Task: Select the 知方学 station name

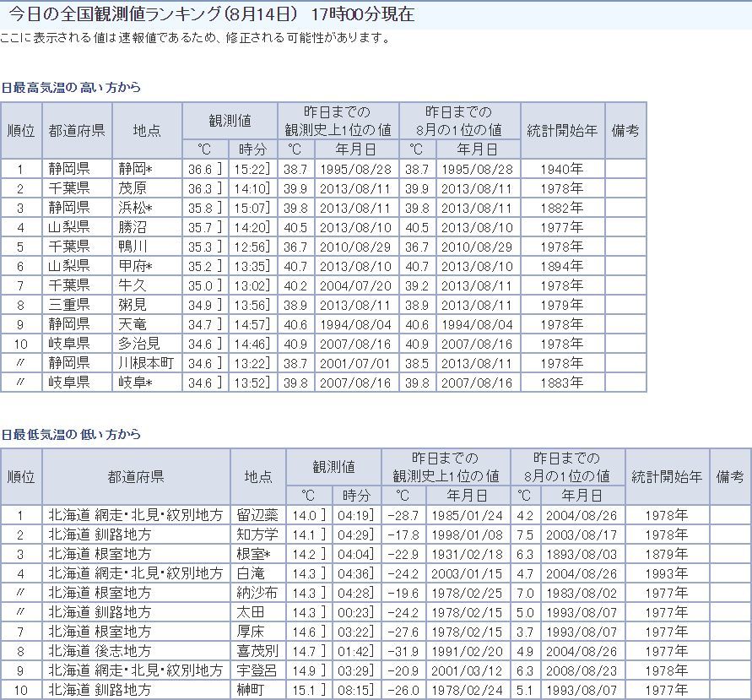Action: (257, 534)
